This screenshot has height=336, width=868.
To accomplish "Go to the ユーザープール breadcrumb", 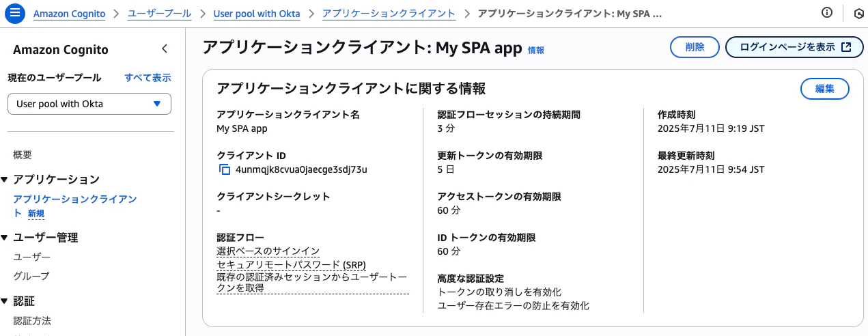I will click(159, 14).
